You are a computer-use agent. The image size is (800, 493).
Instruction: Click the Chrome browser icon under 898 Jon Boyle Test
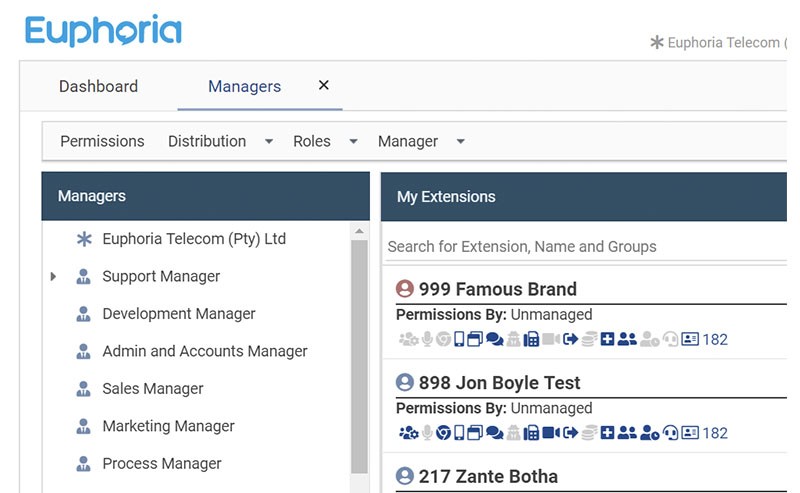(x=443, y=433)
